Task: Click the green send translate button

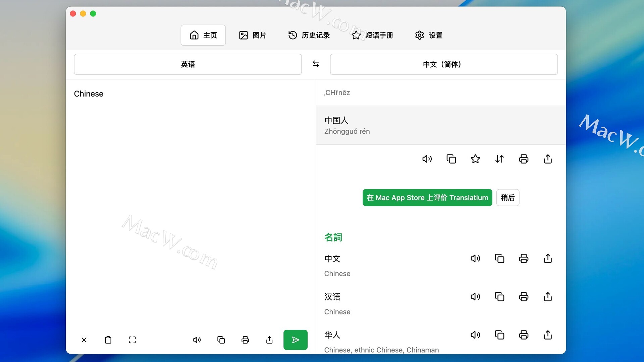Action: 295,340
